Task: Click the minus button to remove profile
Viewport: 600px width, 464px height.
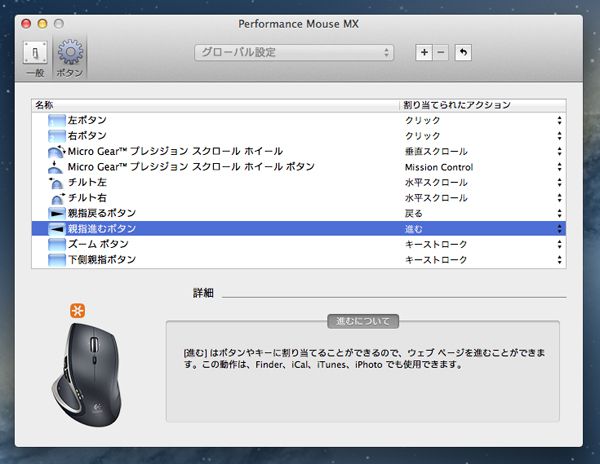Action: click(442, 51)
